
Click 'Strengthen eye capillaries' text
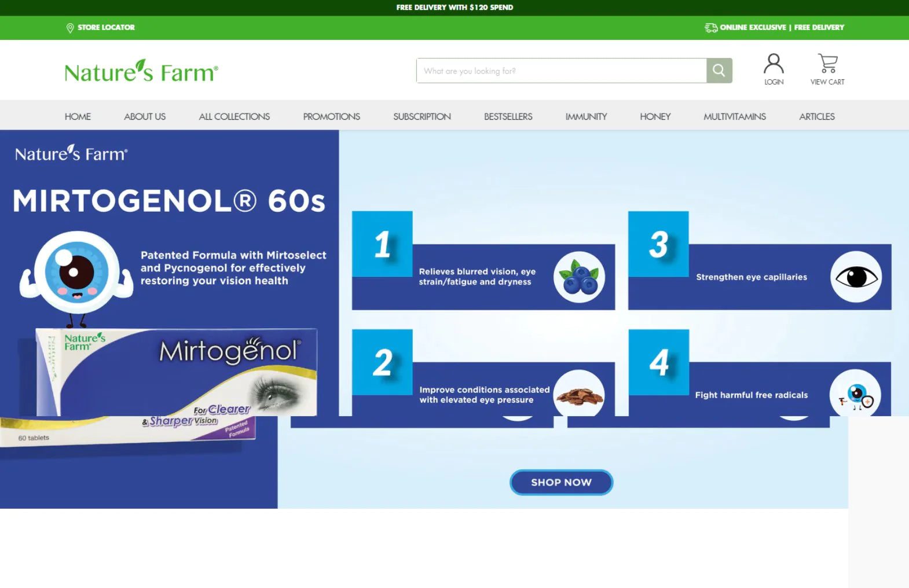click(752, 277)
